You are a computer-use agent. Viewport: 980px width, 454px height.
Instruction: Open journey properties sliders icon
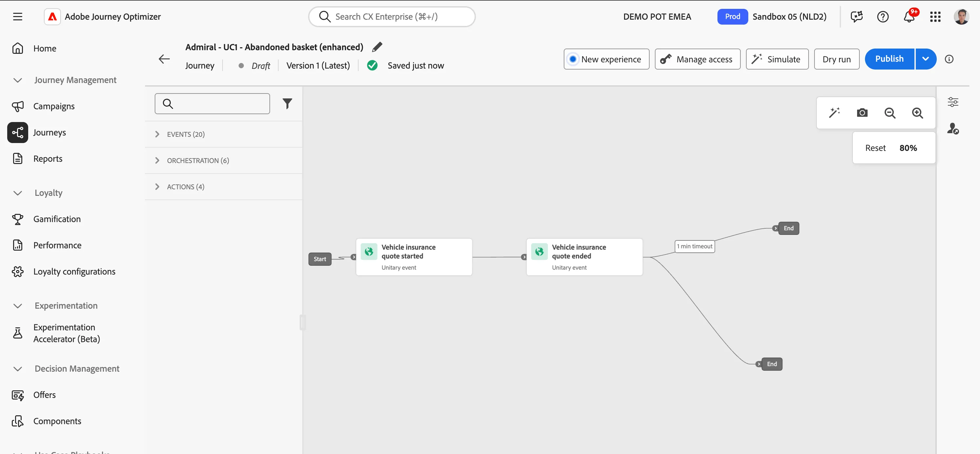[952, 102]
